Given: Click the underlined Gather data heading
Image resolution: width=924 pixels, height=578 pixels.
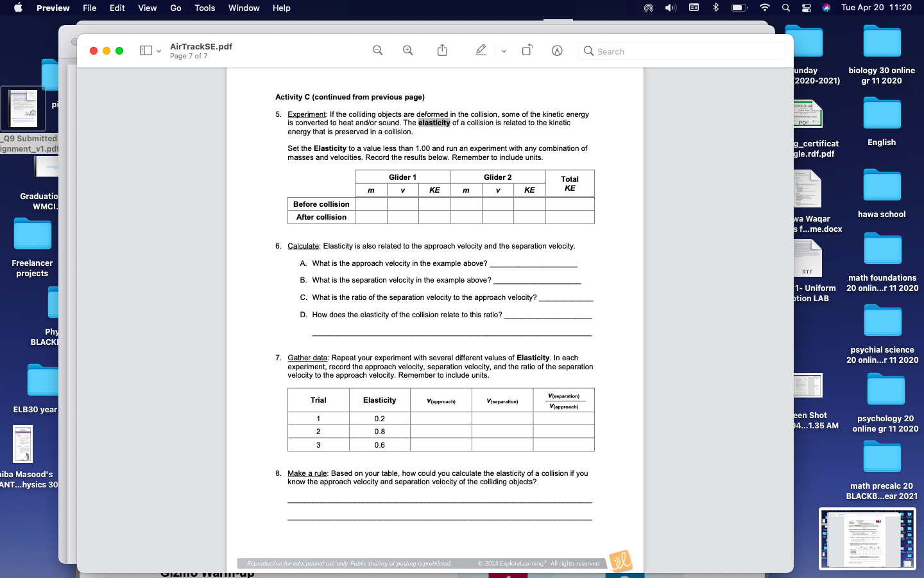Looking at the screenshot, I should [307, 358].
